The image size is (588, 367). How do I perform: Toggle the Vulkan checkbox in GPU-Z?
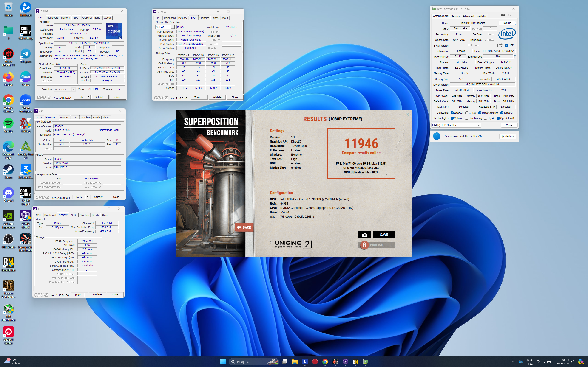452,118
